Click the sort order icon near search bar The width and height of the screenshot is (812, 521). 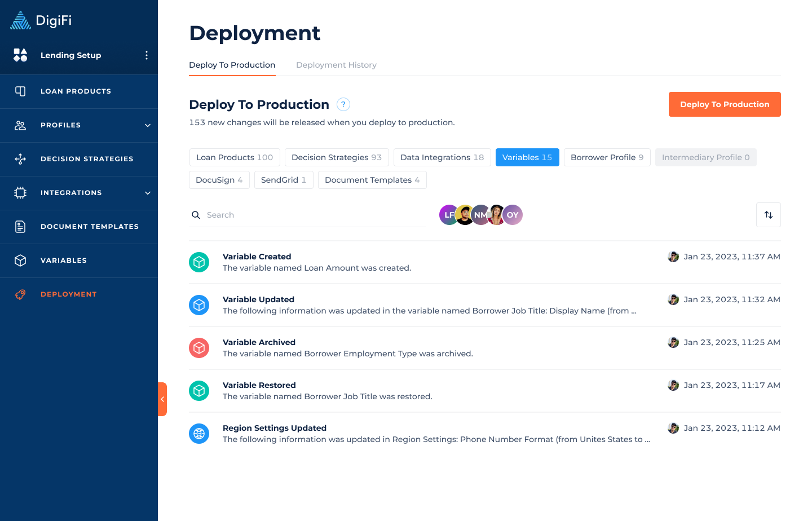point(769,214)
